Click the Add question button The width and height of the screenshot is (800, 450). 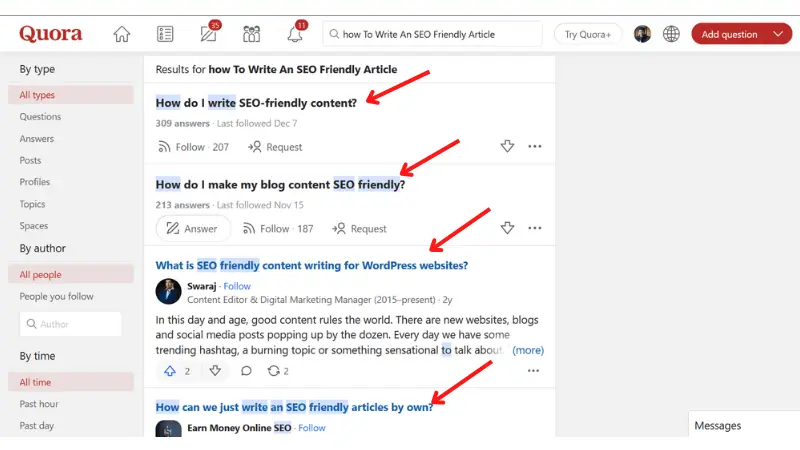point(729,34)
